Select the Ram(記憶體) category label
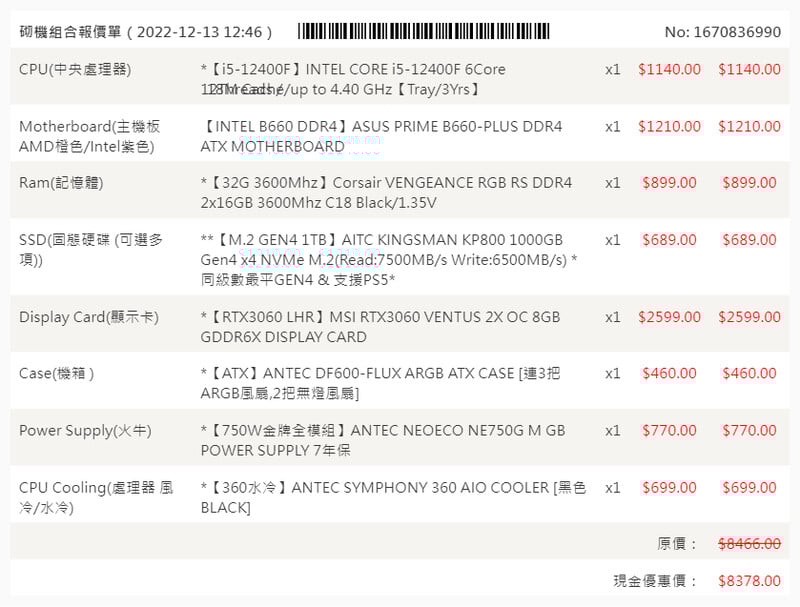Image resolution: width=800 pixels, height=607 pixels. click(x=61, y=183)
